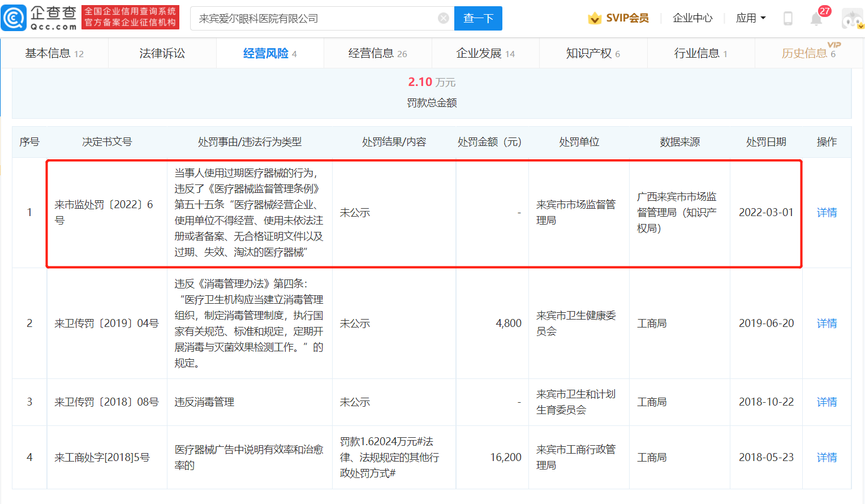Click decision number 来卫传罚〔2019〕04号
The width and height of the screenshot is (865, 504).
pyautogui.click(x=106, y=323)
